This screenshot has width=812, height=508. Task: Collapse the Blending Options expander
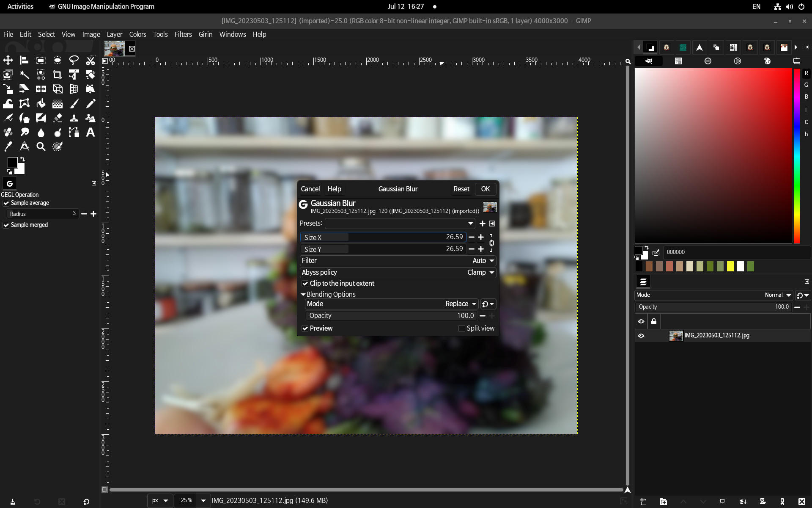point(303,295)
